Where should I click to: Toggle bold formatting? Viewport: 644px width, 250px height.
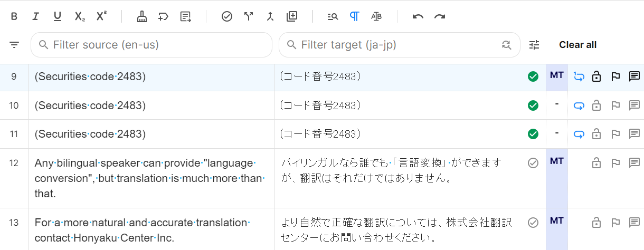point(14,16)
